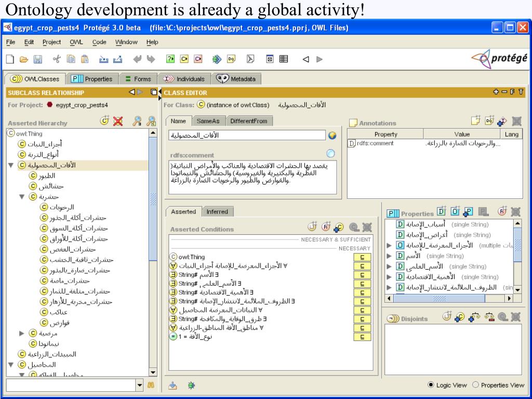This screenshot has height=399, width=532.
Task: Click the Paste clipboard toolbar icon
Action: pos(85,59)
